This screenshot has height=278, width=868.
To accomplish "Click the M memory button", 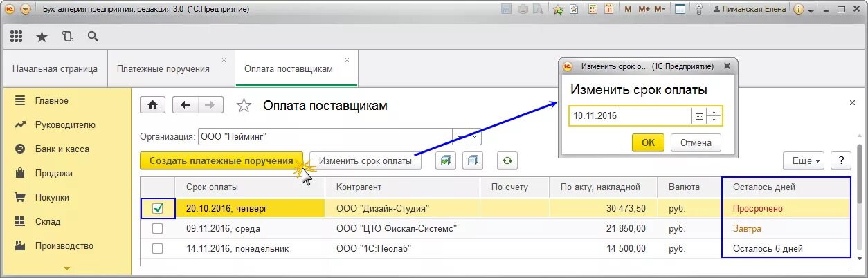I will pos(629,10).
